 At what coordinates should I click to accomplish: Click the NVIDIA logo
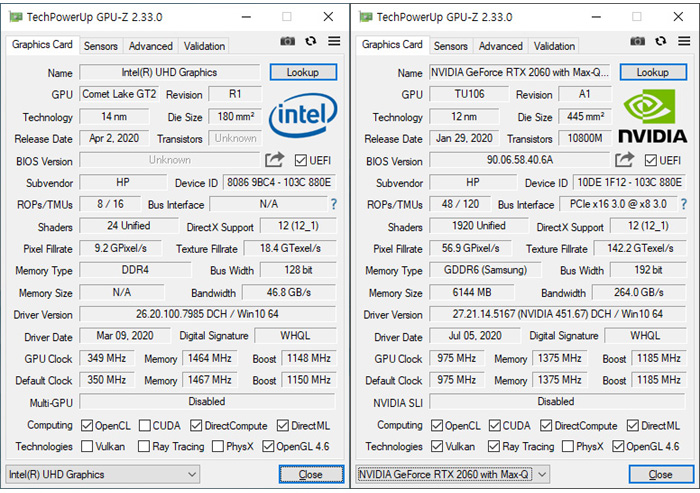pos(653,116)
